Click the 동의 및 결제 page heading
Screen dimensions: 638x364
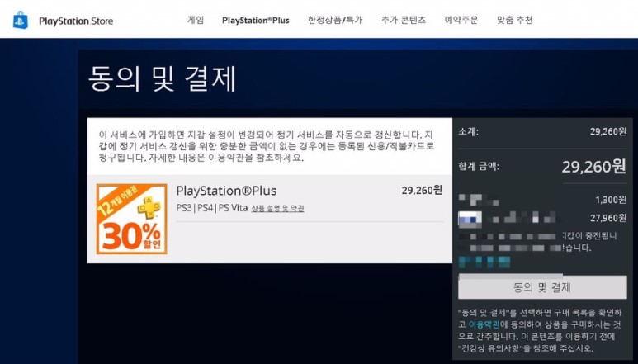162,78
